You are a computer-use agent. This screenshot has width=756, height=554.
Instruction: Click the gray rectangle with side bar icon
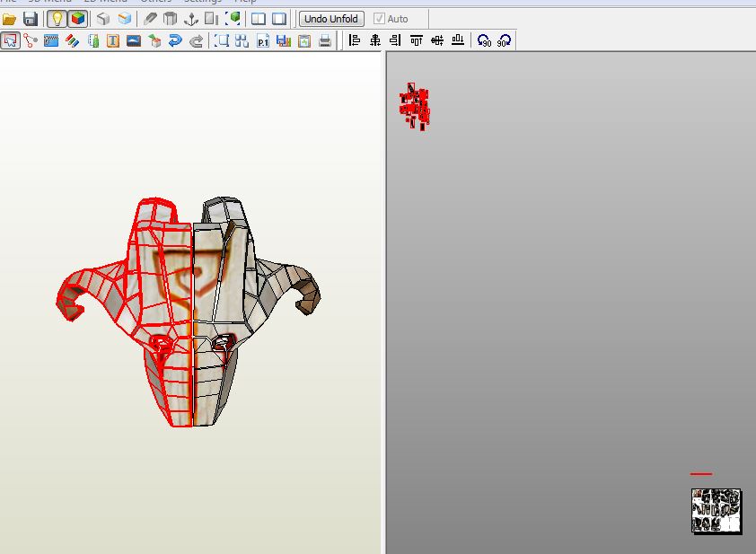[212, 19]
